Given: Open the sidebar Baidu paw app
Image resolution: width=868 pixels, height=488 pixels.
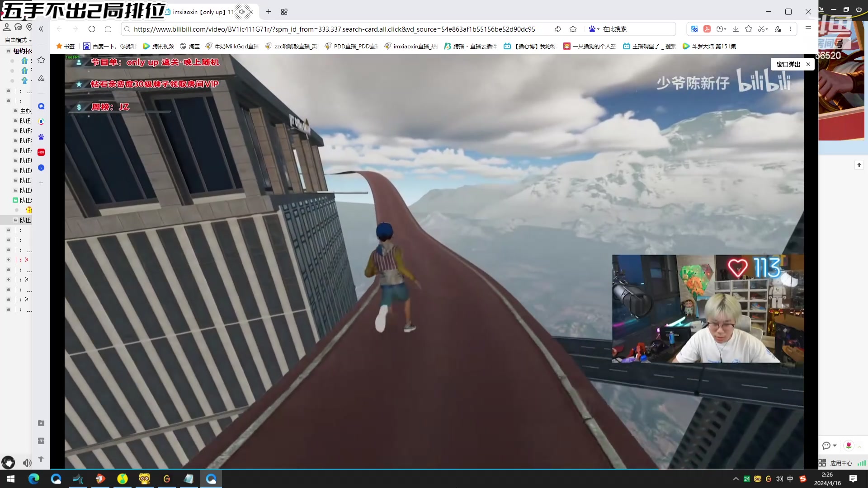Looking at the screenshot, I should pyautogui.click(x=41, y=137).
